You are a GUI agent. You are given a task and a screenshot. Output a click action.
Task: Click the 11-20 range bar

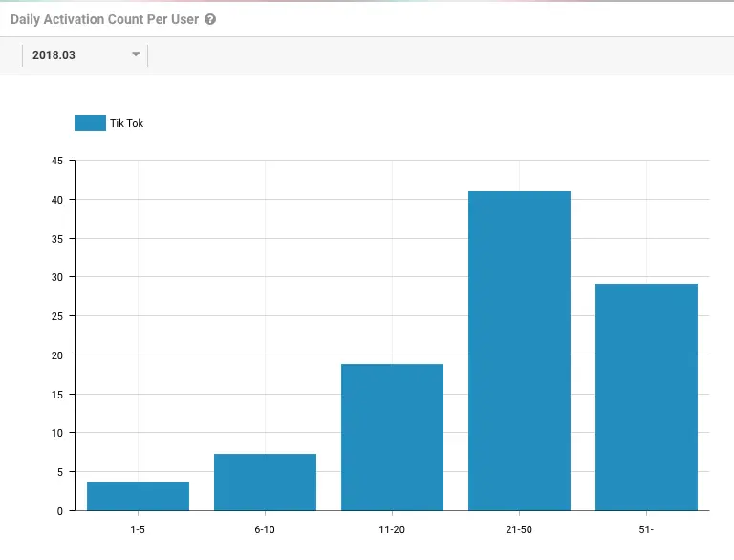click(392, 438)
